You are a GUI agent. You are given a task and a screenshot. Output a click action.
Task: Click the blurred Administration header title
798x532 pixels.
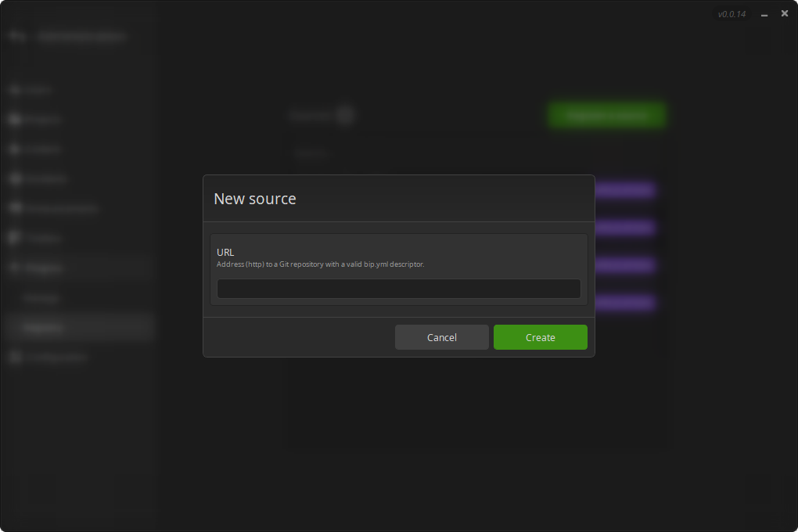click(81, 37)
